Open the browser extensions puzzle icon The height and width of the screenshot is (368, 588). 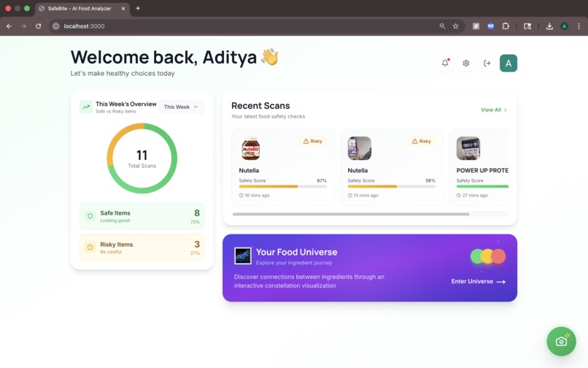pyautogui.click(x=506, y=26)
